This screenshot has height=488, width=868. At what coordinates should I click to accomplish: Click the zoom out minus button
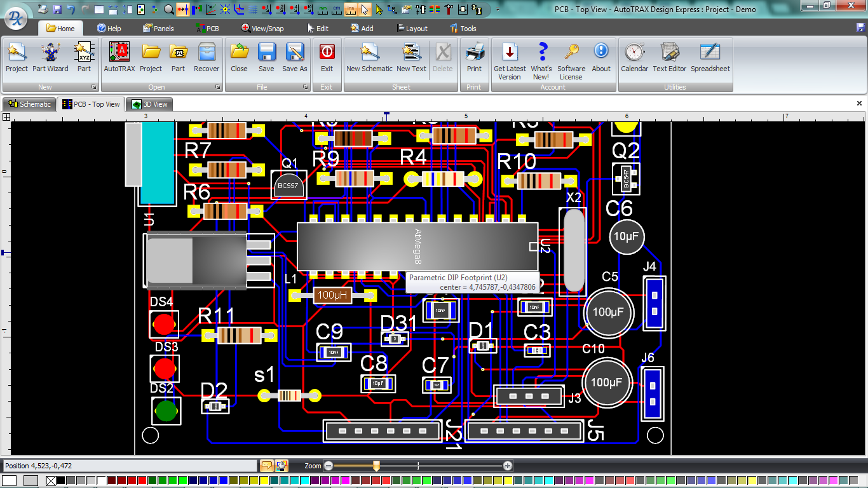[329, 466]
